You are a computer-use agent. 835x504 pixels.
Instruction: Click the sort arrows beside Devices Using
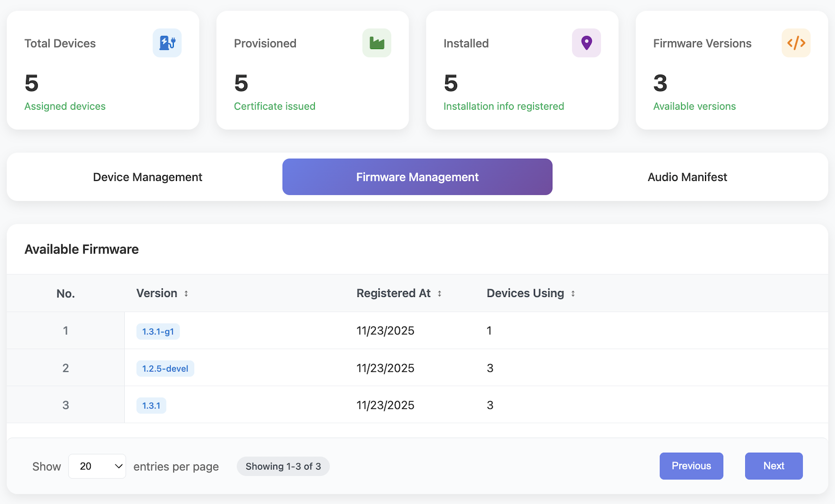click(x=573, y=293)
